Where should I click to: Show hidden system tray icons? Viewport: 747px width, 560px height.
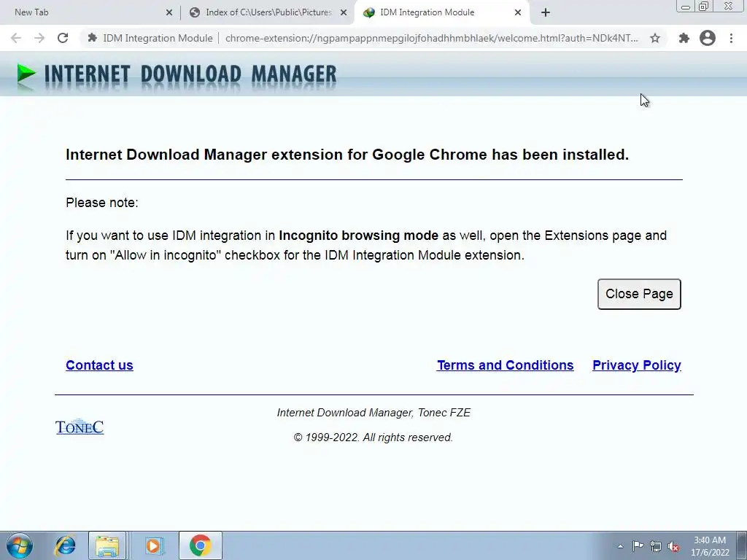coord(620,546)
